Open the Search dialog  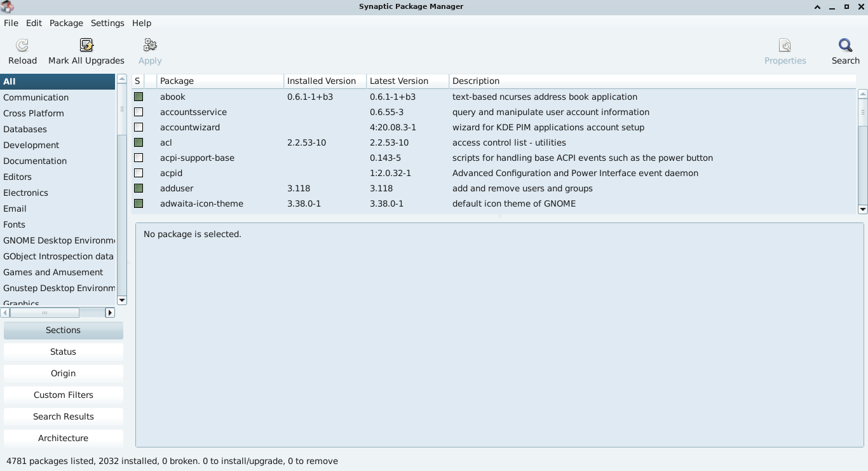pyautogui.click(x=846, y=51)
